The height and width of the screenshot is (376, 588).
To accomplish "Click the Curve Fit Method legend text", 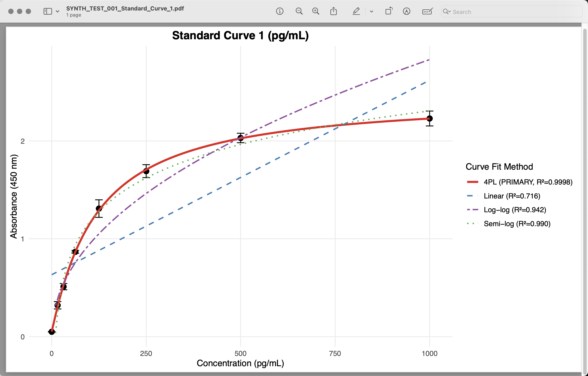I will 499,166.
